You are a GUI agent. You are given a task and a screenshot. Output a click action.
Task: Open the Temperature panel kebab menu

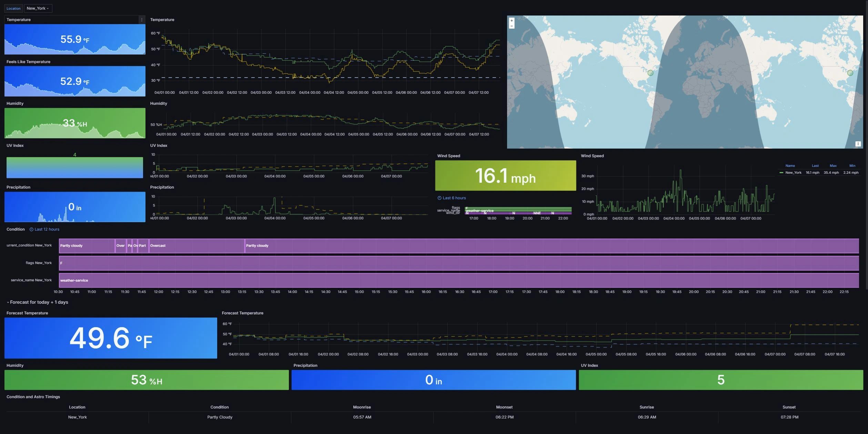pos(141,20)
